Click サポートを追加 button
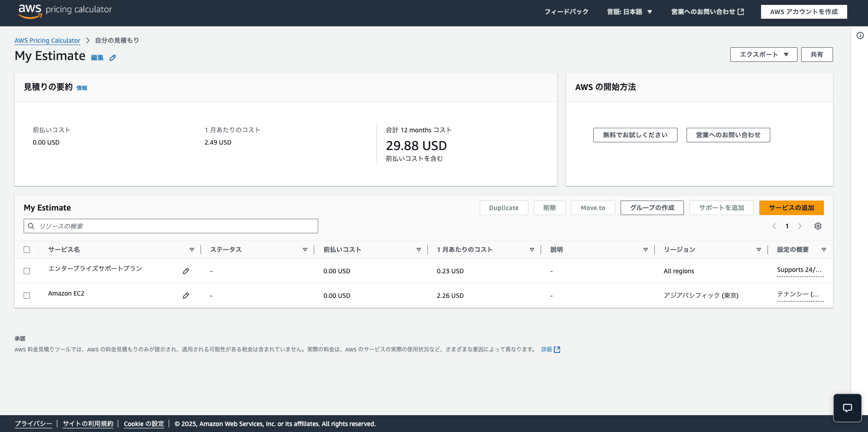This screenshot has width=868, height=432. tap(722, 208)
